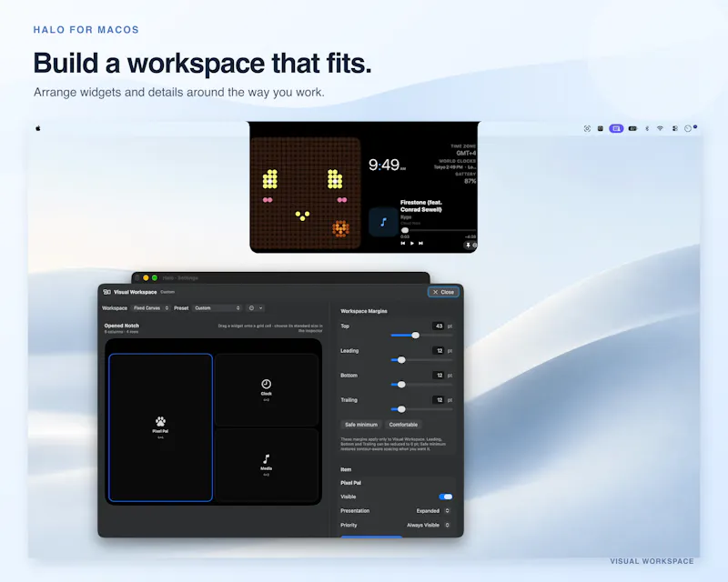The height and width of the screenshot is (582, 728).
Task: Open the Workspace Fixed Canvas dropdown
Action: 150,308
